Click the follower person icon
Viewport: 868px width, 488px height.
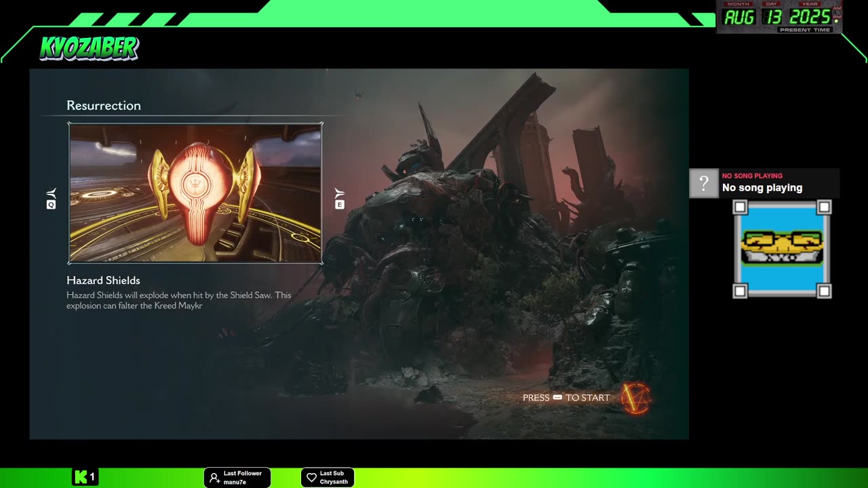(x=214, y=478)
